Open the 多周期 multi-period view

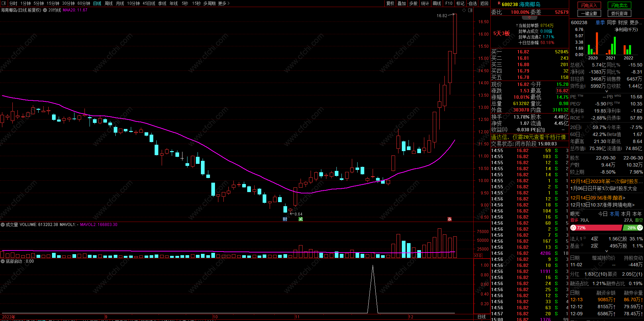click(209, 3)
